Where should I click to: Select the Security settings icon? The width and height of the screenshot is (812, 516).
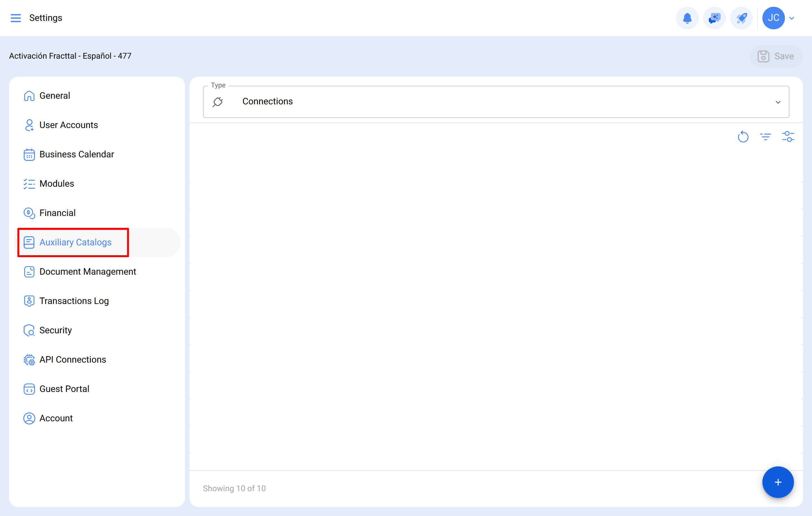29,330
